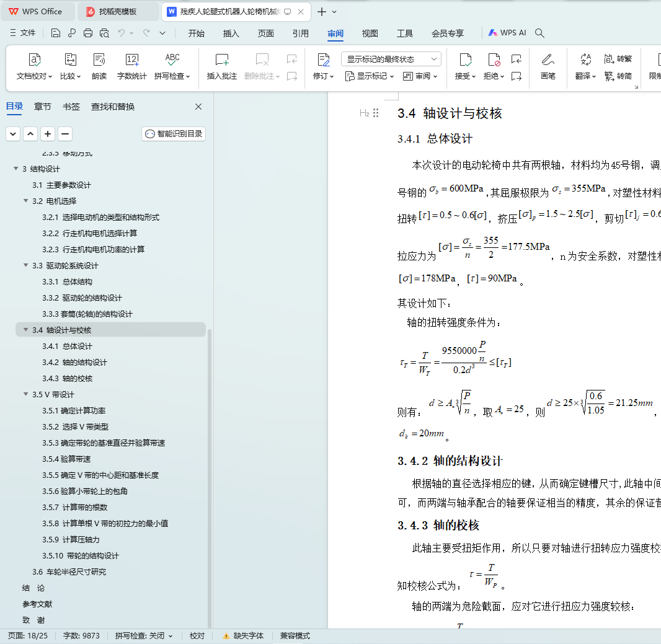Open the review group dialog launcher arrow
This screenshot has width=661, height=644.
click(x=636, y=87)
